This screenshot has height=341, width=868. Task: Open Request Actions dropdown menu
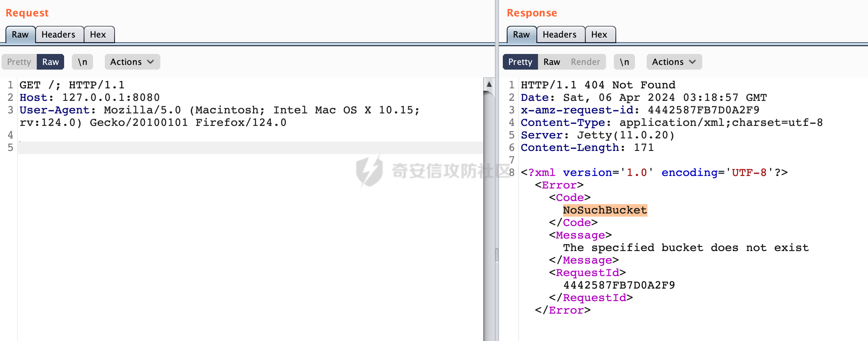pos(132,62)
